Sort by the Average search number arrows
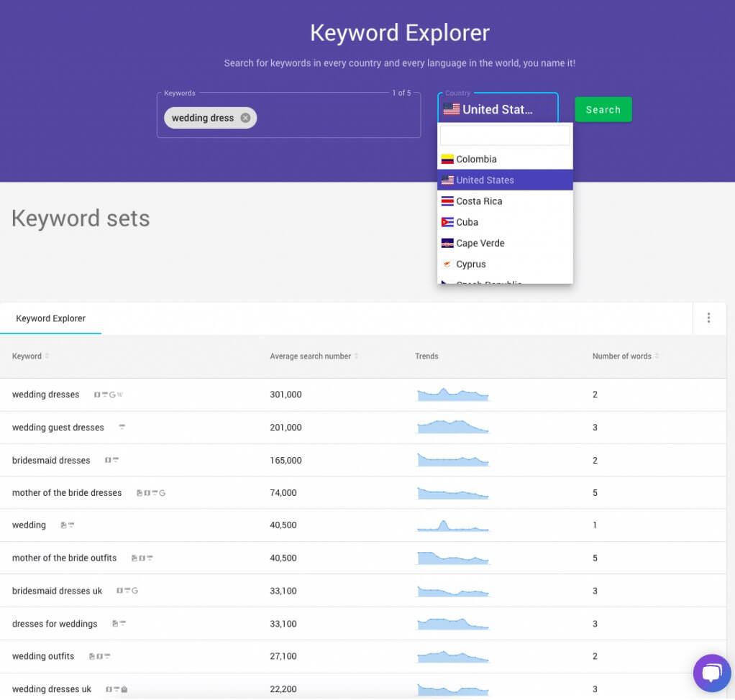The image size is (735, 700). coord(356,356)
